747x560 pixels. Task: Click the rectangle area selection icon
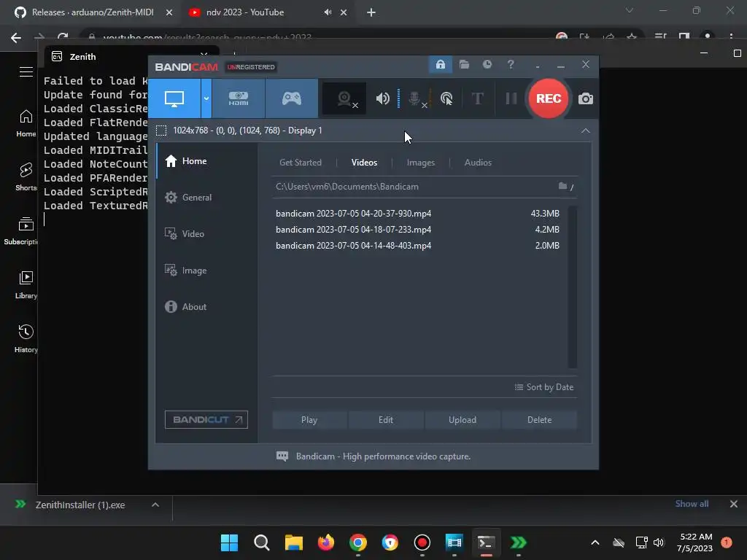point(161,131)
